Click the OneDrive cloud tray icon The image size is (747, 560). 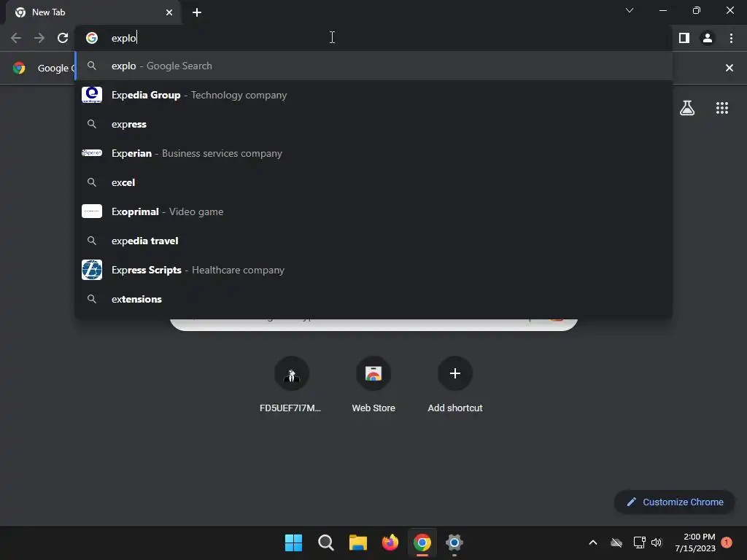point(616,542)
